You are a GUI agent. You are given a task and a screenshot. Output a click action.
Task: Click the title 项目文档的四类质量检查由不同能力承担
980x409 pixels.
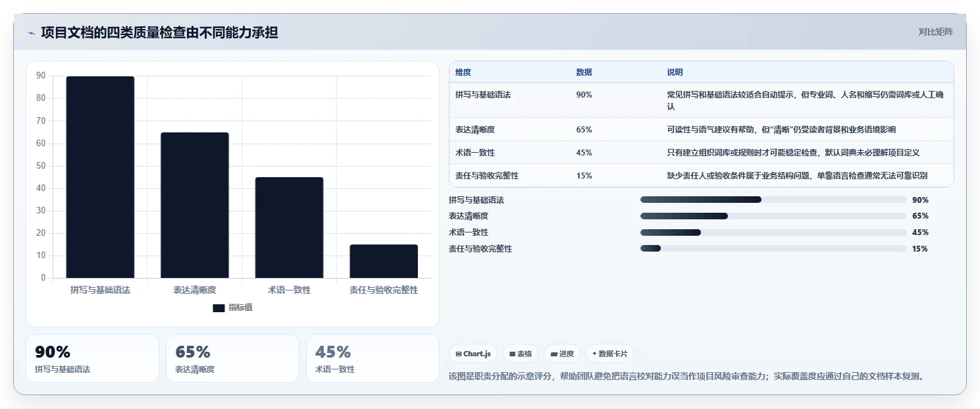point(159,32)
